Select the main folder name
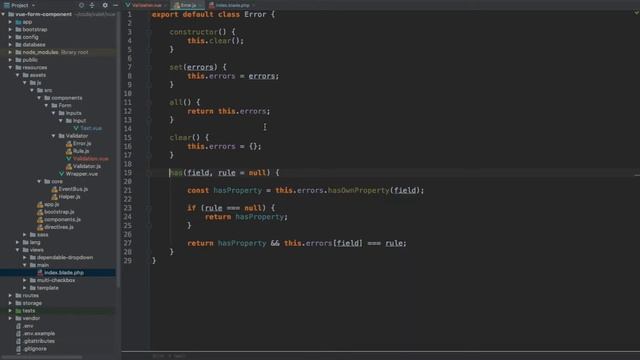640x360 pixels. pos(43,265)
